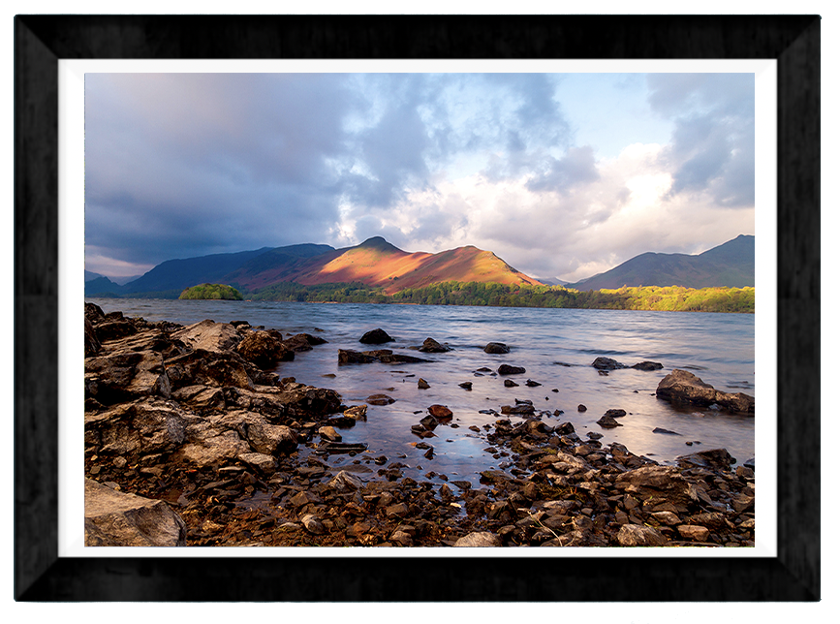Click the white mat border below the photo
The width and height of the screenshot is (840, 624).
tap(419, 551)
